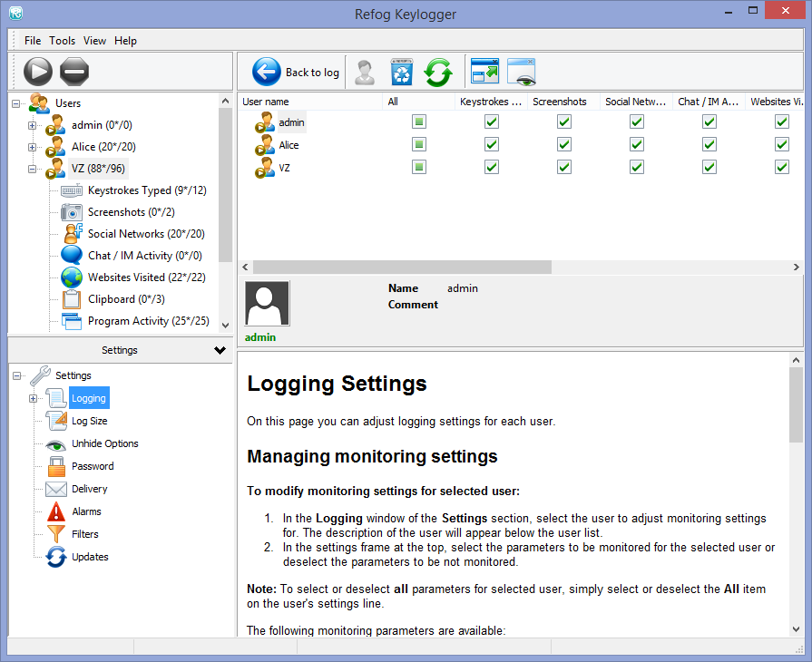Click the Filters funnel icon
Screen dimensions: 812x662
coord(56,533)
